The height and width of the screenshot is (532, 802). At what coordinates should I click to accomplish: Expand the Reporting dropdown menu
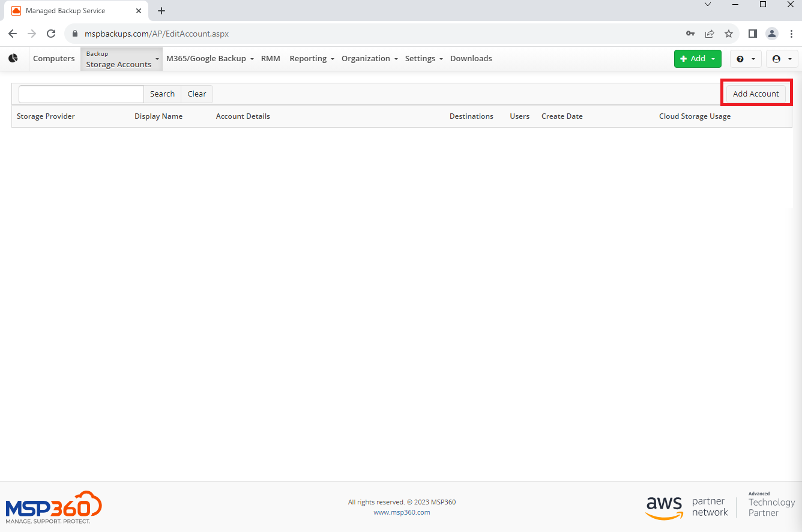point(312,59)
